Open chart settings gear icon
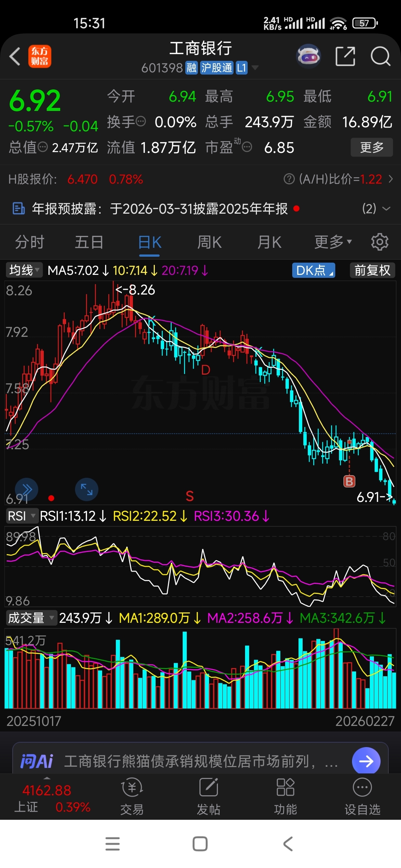 [379, 242]
